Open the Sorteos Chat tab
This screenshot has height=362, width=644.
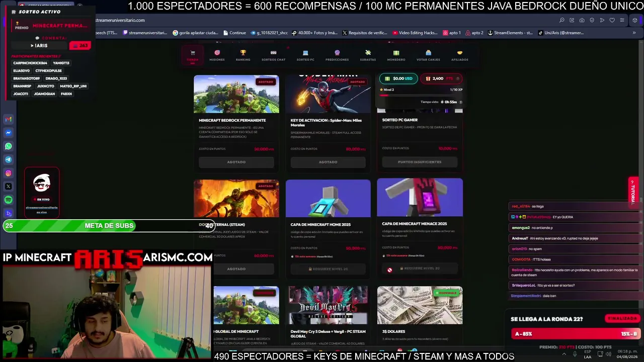(273, 55)
